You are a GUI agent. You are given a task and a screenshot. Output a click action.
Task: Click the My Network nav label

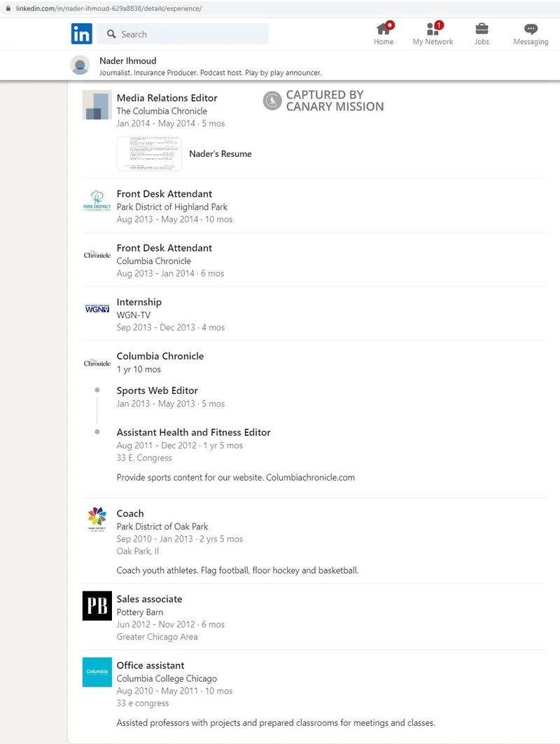coord(433,42)
